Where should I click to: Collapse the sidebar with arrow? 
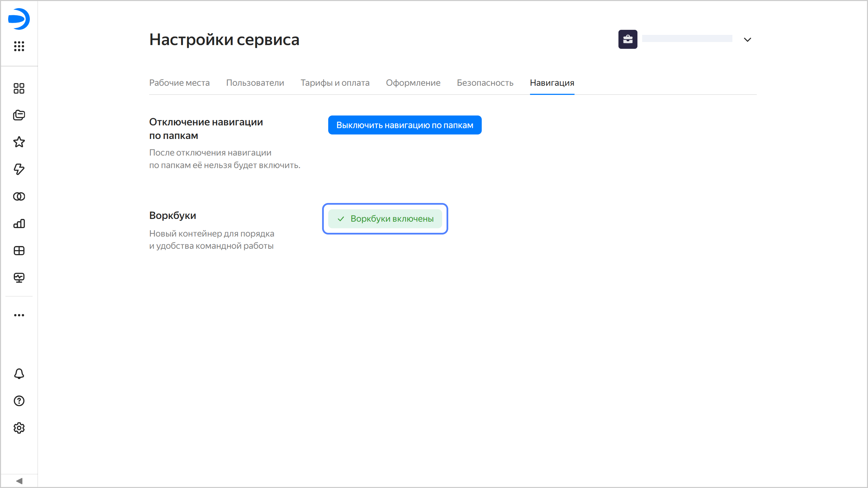pyautogui.click(x=19, y=481)
